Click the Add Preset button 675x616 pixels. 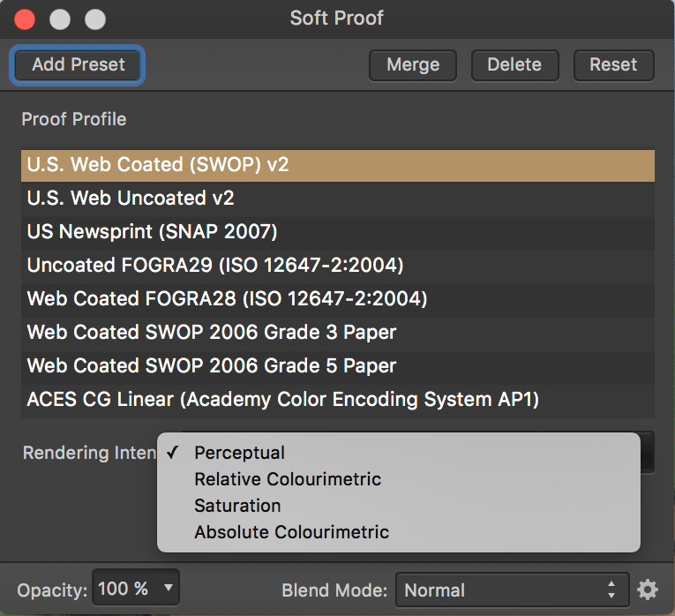coord(79,64)
